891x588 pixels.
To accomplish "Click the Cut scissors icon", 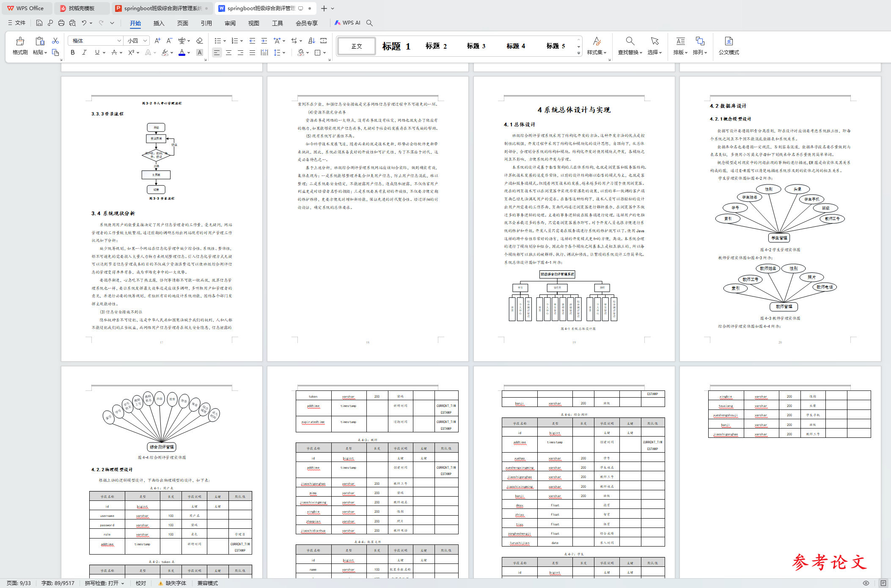I will [55, 41].
